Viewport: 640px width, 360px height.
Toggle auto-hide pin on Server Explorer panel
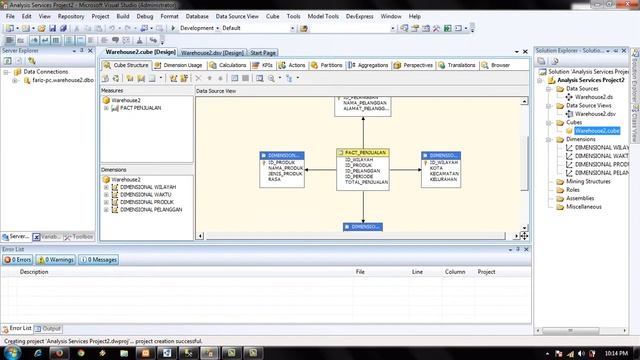pos(82,51)
